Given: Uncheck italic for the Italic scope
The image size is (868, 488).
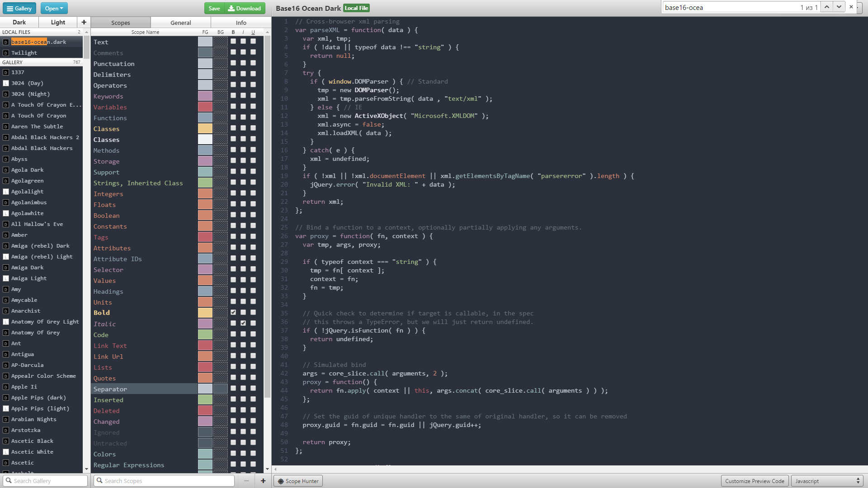Looking at the screenshot, I should pyautogui.click(x=243, y=323).
